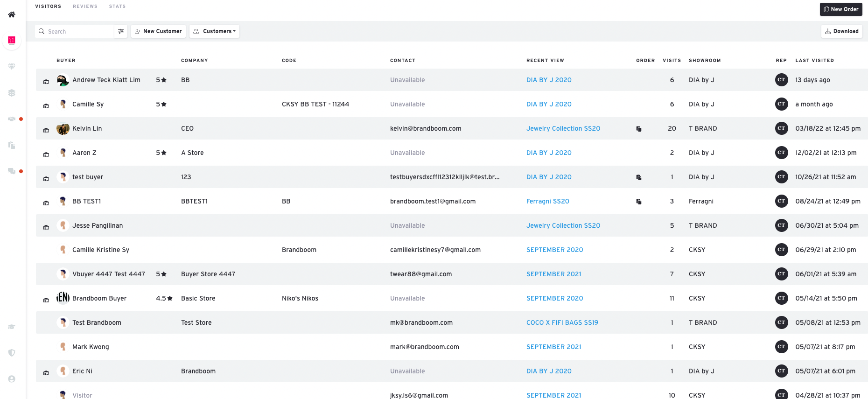Sort by the Company column header

point(195,61)
